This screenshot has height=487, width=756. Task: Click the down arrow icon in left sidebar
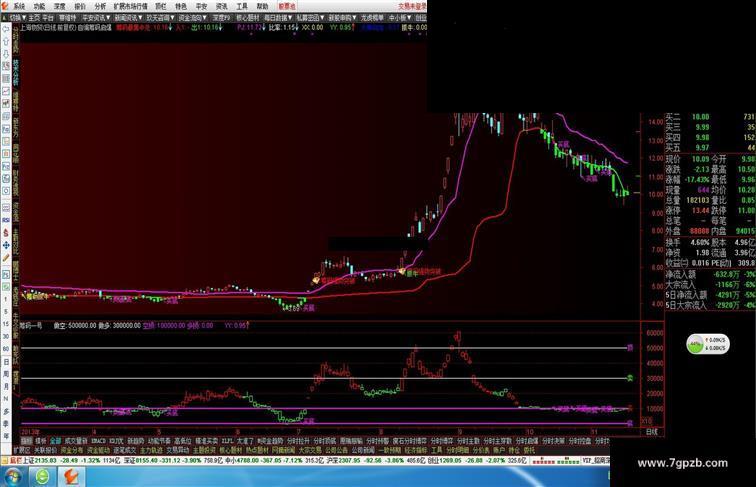click(x=6, y=54)
